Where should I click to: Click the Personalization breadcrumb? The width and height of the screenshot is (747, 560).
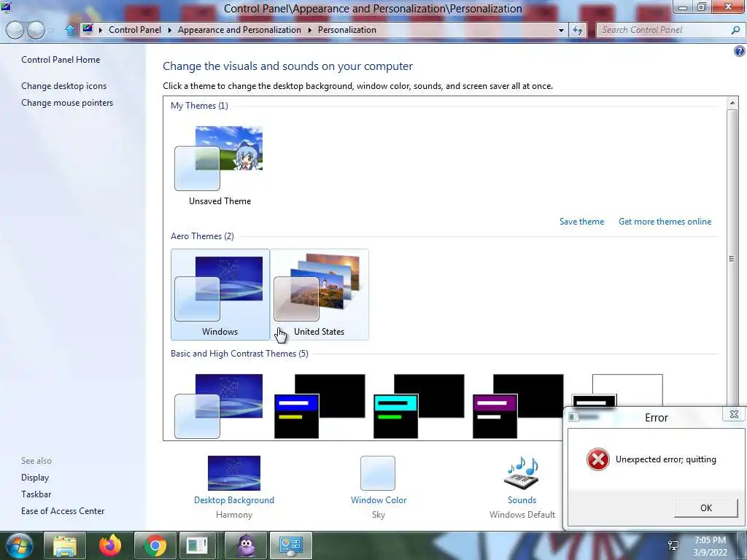point(347,29)
